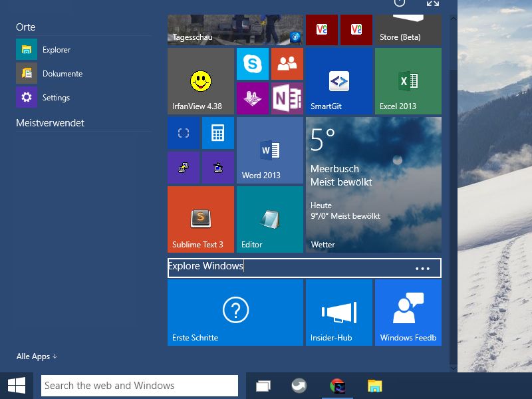
Task: Click the scroll down arrow of tile area
Action: click(x=454, y=368)
